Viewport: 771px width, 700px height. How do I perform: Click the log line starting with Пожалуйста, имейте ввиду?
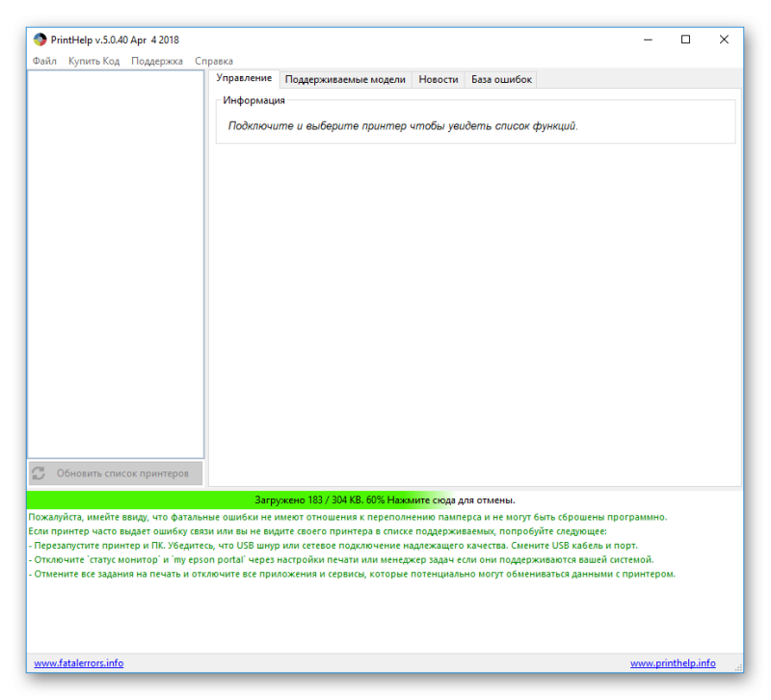pyautogui.click(x=348, y=517)
